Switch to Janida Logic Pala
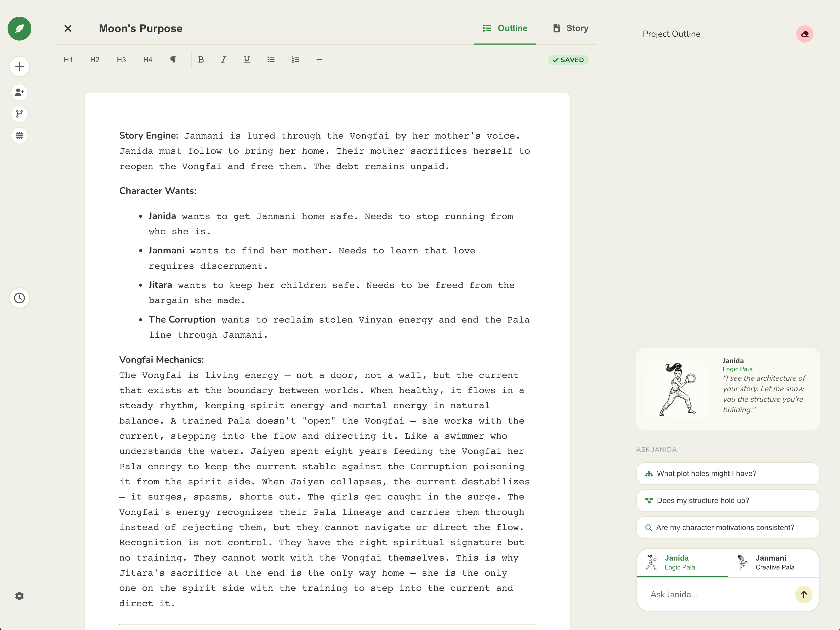Image resolution: width=840 pixels, height=630 pixels. [682, 562]
